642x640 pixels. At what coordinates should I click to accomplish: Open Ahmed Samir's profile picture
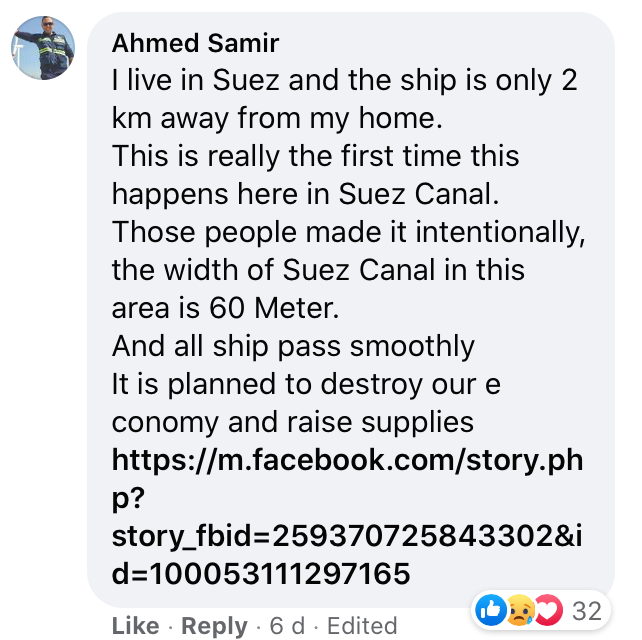43,48
